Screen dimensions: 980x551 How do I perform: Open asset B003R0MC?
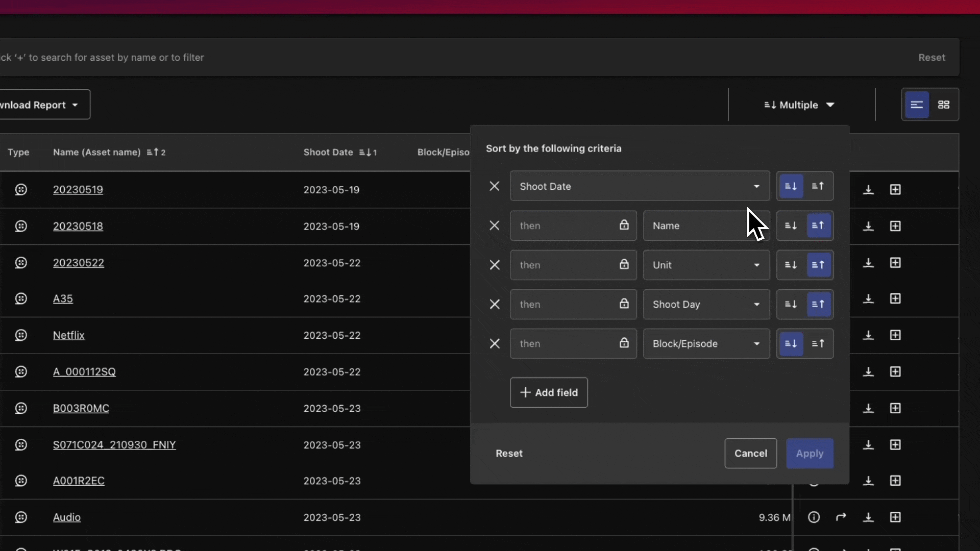pos(81,408)
